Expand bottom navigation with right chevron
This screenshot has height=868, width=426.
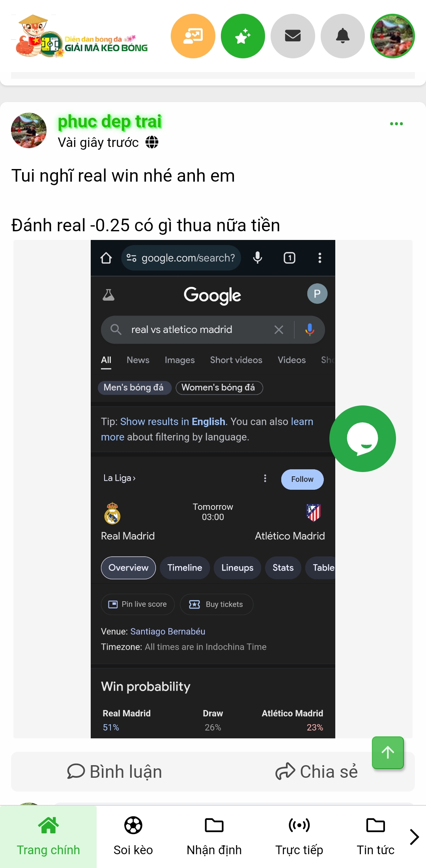(x=414, y=837)
